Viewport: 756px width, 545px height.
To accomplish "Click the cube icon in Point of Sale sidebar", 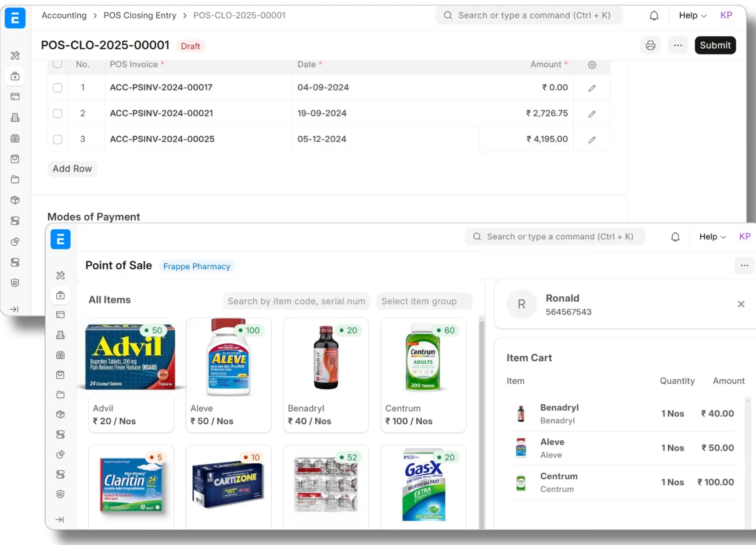I will [x=61, y=415].
